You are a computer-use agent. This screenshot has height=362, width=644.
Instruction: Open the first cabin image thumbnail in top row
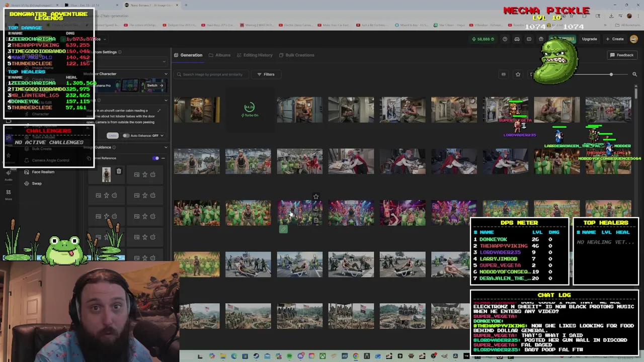click(x=197, y=110)
